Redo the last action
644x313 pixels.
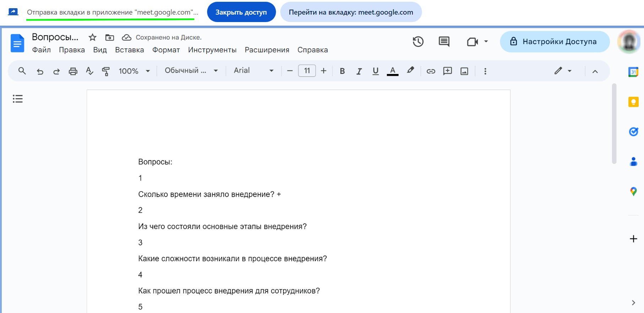point(56,71)
